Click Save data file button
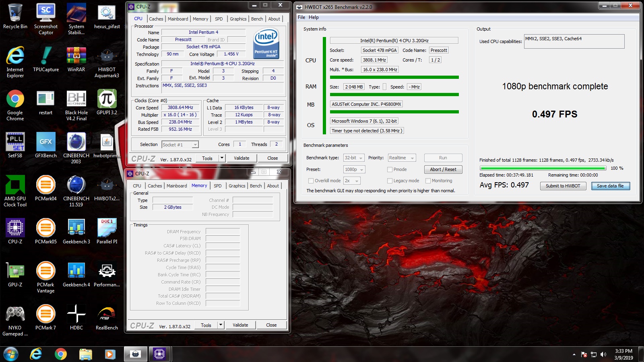Image resolution: width=644 pixels, height=362 pixels. coord(610,186)
